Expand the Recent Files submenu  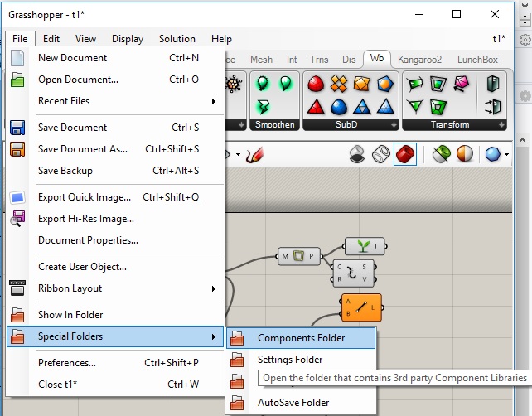pyautogui.click(x=214, y=101)
